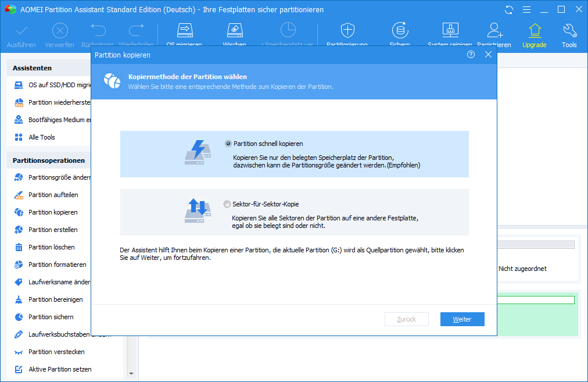Select Partition sichern operation
The width and height of the screenshot is (588, 382).
[x=44, y=317]
